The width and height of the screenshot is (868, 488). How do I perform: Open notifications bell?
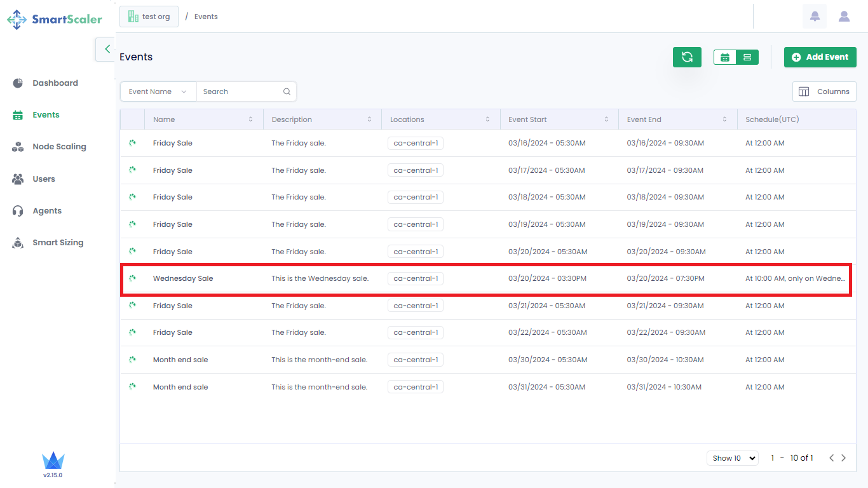(x=815, y=17)
